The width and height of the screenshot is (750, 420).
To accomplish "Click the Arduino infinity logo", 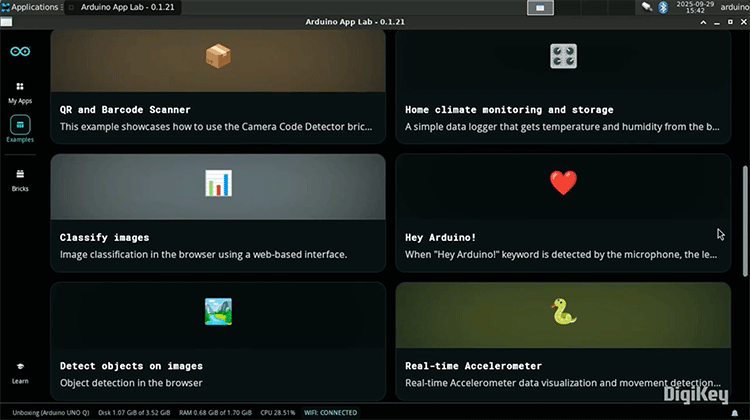I will coord(20,51).
